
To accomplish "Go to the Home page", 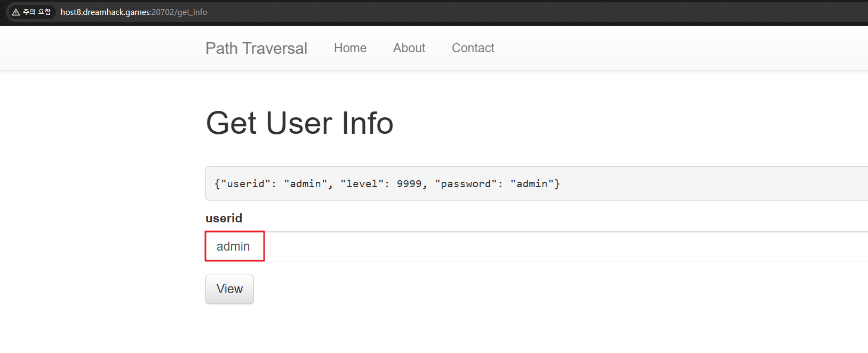I will 350,49.
